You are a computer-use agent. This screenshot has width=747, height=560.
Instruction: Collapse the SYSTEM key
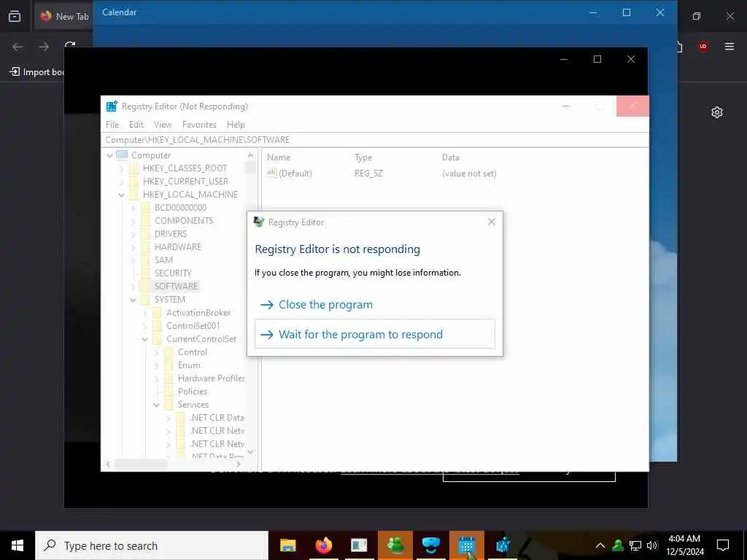(x=133, y=300)
